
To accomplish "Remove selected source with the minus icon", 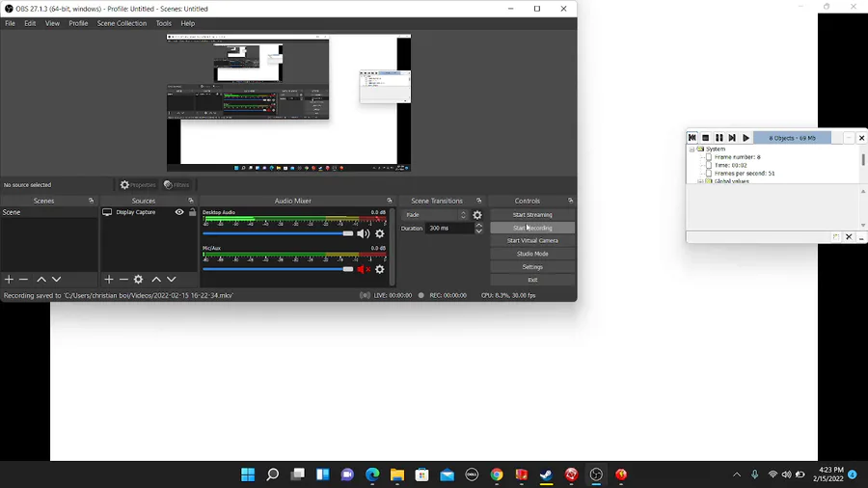I will [x=123, y=280].
